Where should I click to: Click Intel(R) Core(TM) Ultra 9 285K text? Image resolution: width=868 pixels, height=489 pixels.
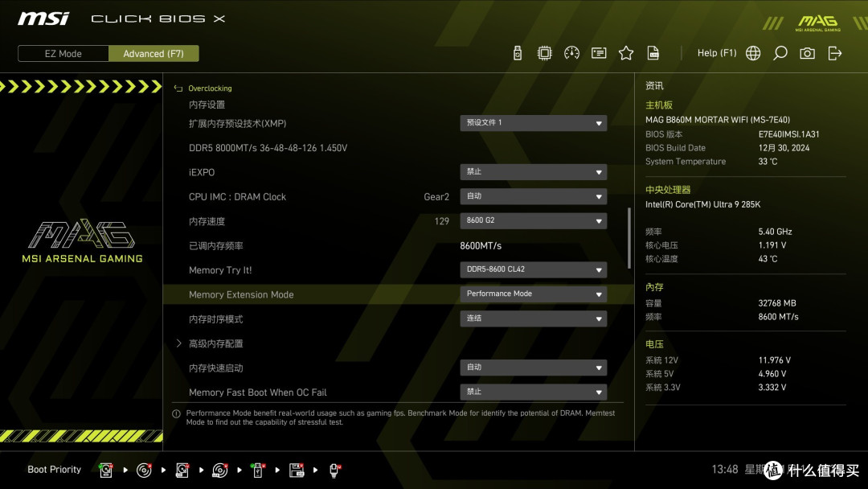(x=702, y=204)
